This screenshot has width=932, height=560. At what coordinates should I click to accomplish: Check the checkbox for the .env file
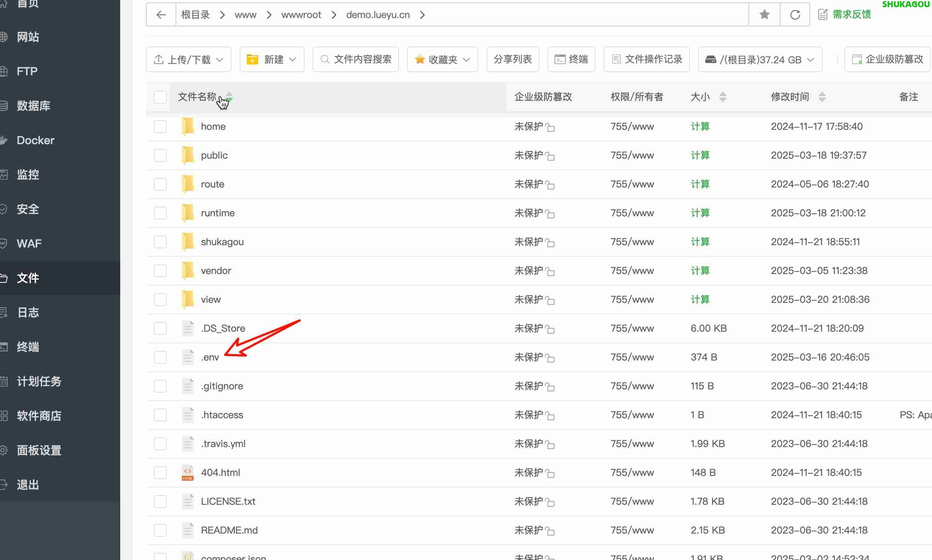pos(160,357)
